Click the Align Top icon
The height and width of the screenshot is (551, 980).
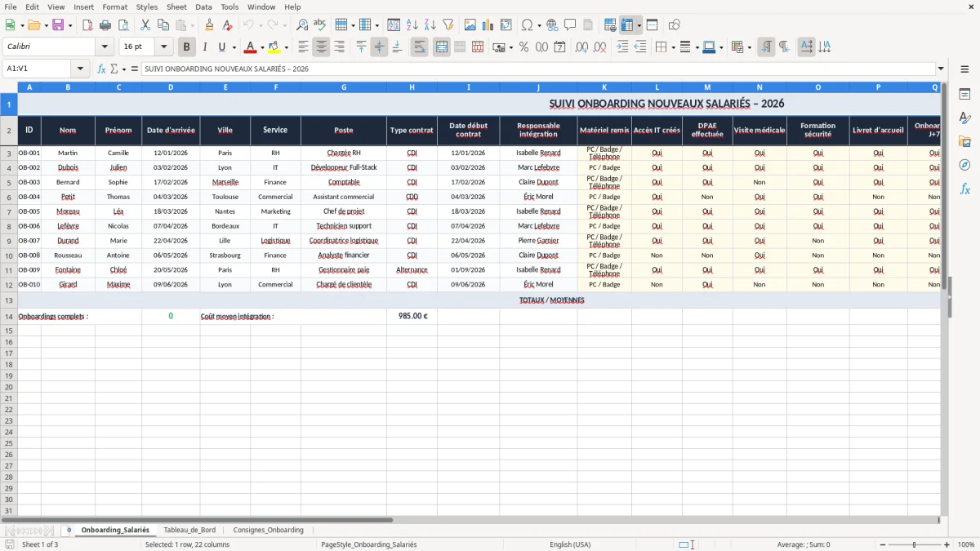[361, 47]
